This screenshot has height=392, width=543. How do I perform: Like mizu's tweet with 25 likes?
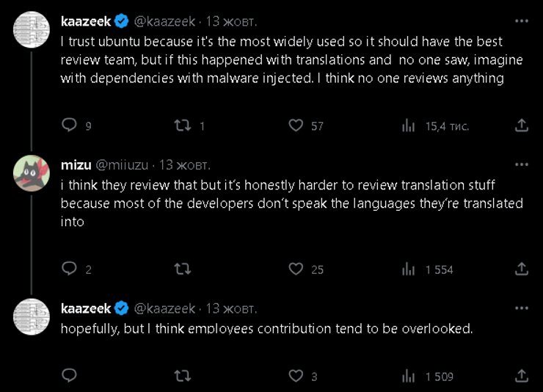tap(296, 269)
